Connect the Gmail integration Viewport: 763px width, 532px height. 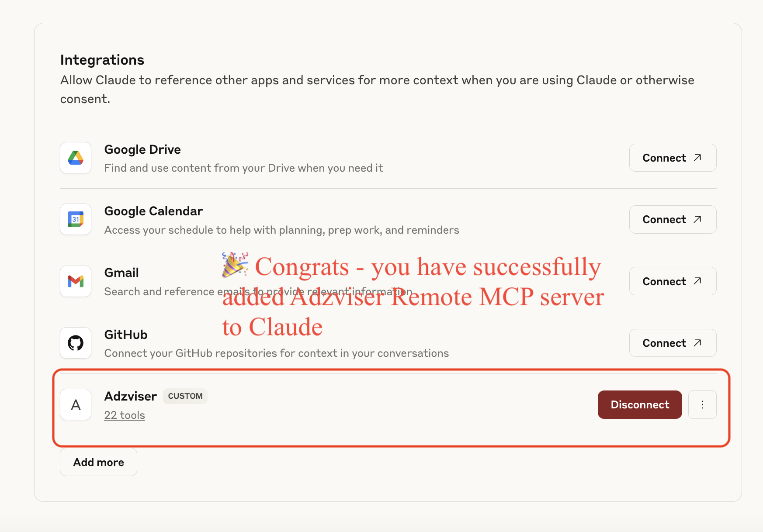[673, 281]
